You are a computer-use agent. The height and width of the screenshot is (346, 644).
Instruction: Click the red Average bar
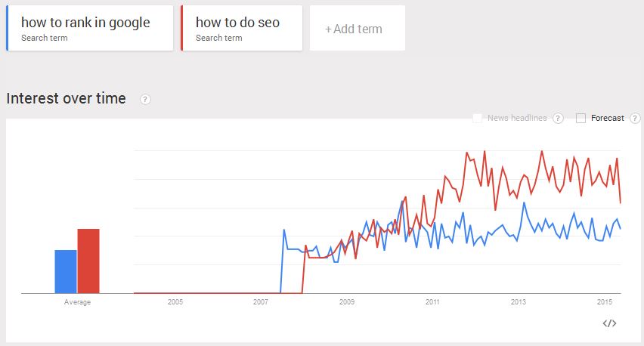point(88,261)
